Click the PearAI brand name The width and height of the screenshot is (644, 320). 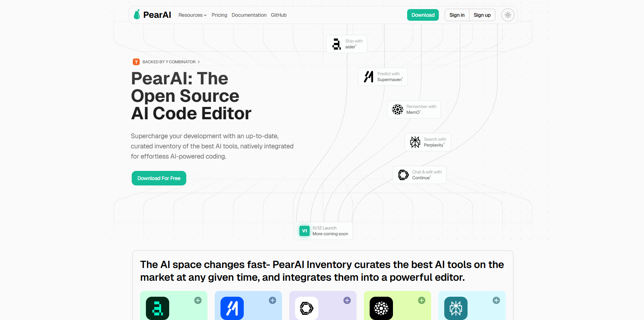[157, 15]
